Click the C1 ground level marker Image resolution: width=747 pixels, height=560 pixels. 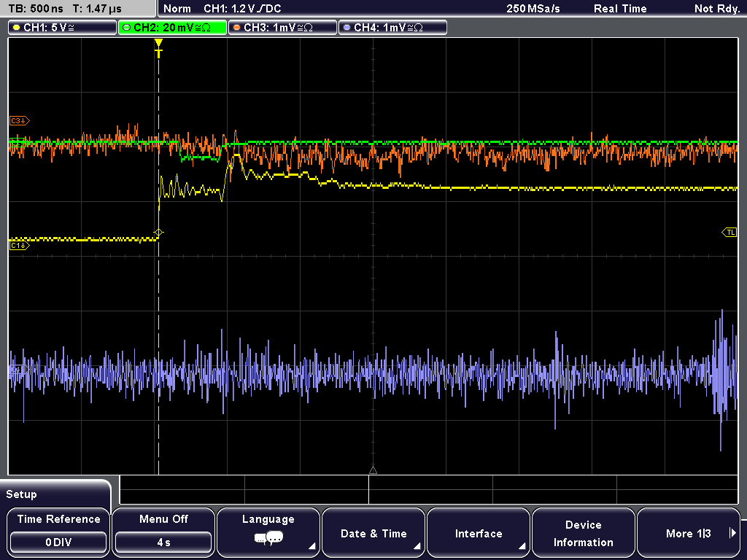(x=19, y=246)
